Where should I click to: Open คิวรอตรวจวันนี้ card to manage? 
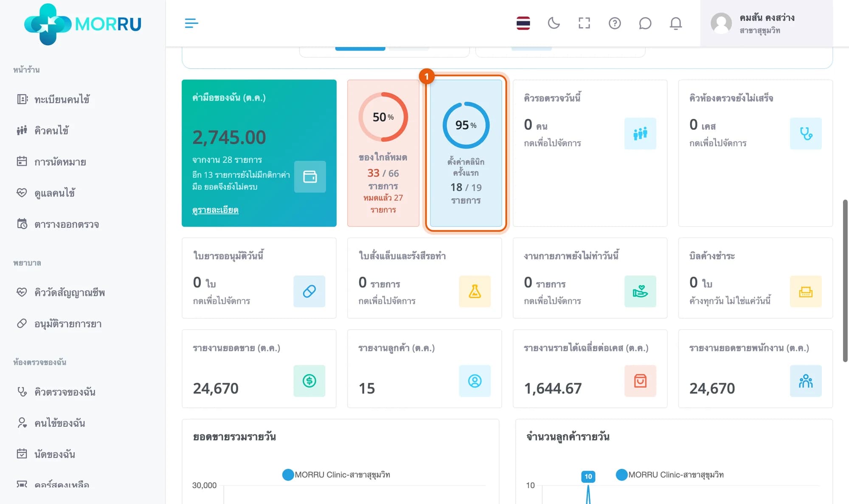[x=590, y=153]
